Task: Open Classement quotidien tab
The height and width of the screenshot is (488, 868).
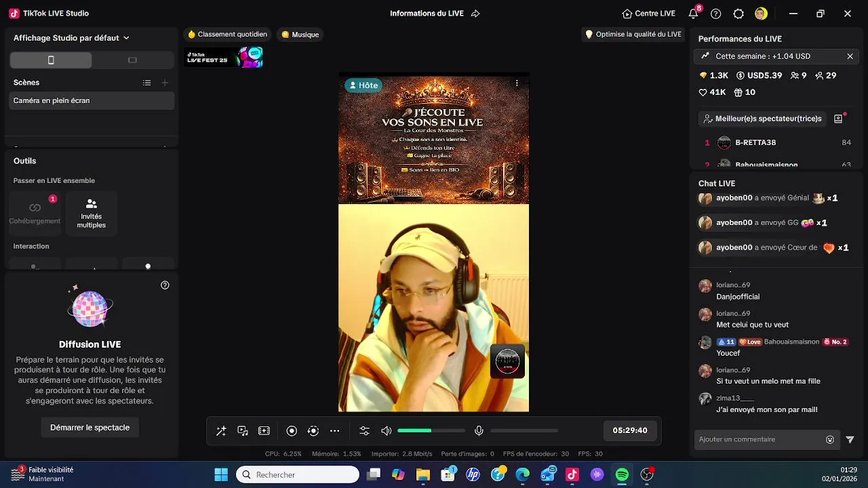Action: click(227, 35)
